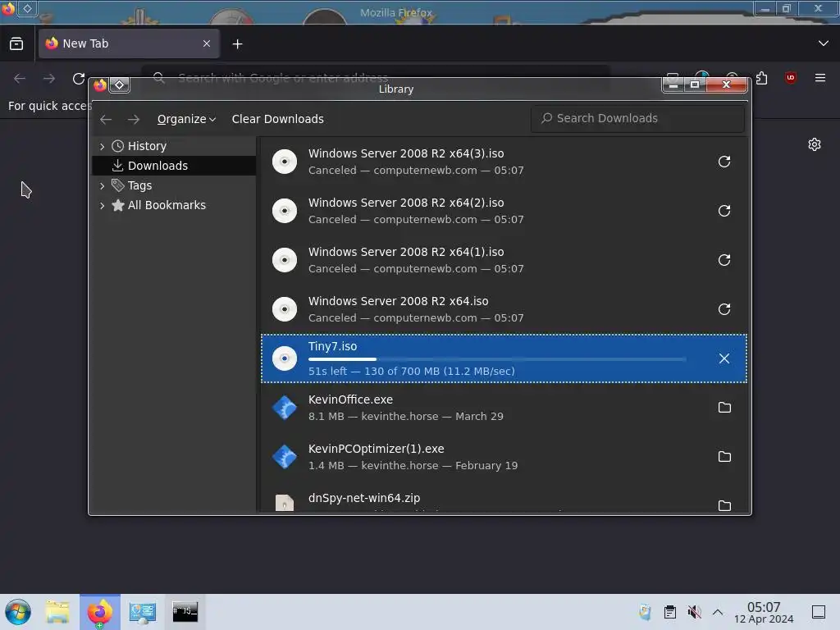Screen dimensions: 840x630
Task: Select KevinOffice.exe download entry name
Action: tap(350, 399)
